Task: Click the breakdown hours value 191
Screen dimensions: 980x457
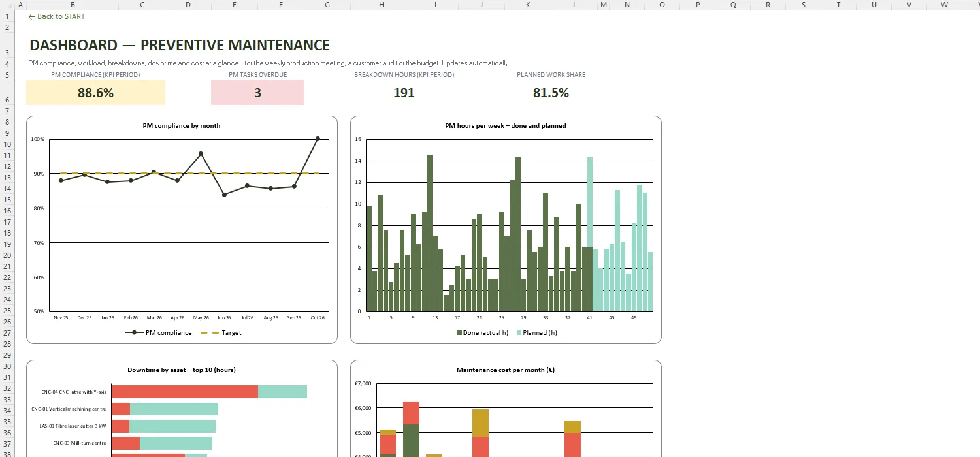Action: (404, 93)
